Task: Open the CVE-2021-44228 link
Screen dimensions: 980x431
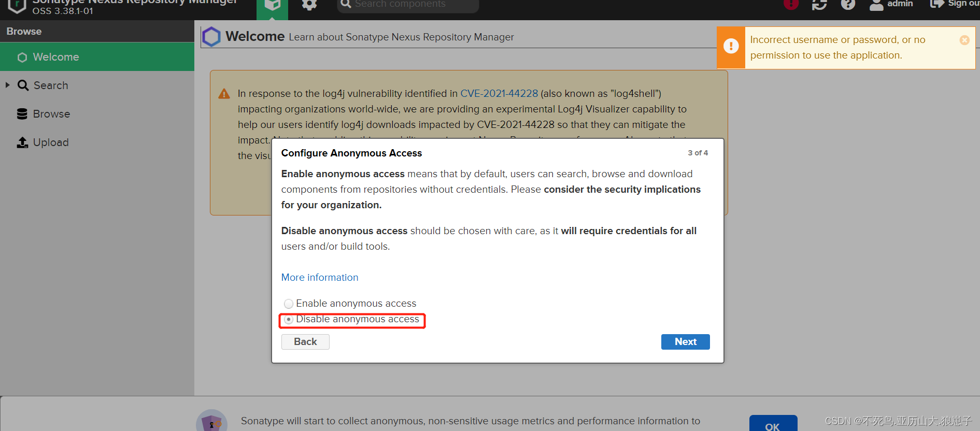Action: [499, 94]
